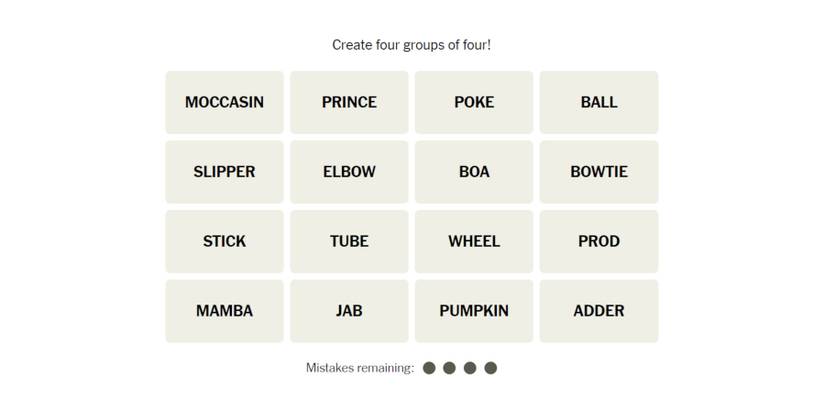The height and width of the screenshot is (413, 825).
Task: Click the MAMBA word tile
Action: [224, 311]
